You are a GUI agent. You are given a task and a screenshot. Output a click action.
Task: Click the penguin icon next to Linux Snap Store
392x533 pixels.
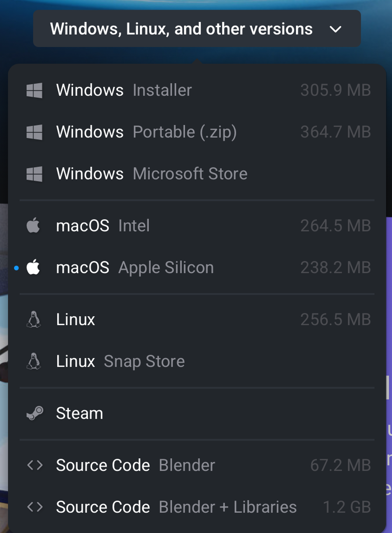pos(34,361)
